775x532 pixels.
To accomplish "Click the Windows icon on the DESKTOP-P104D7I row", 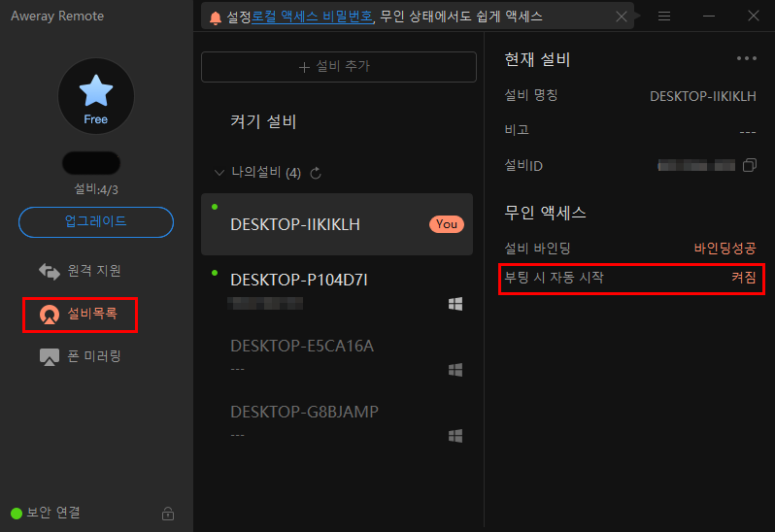I will [455, 304].
